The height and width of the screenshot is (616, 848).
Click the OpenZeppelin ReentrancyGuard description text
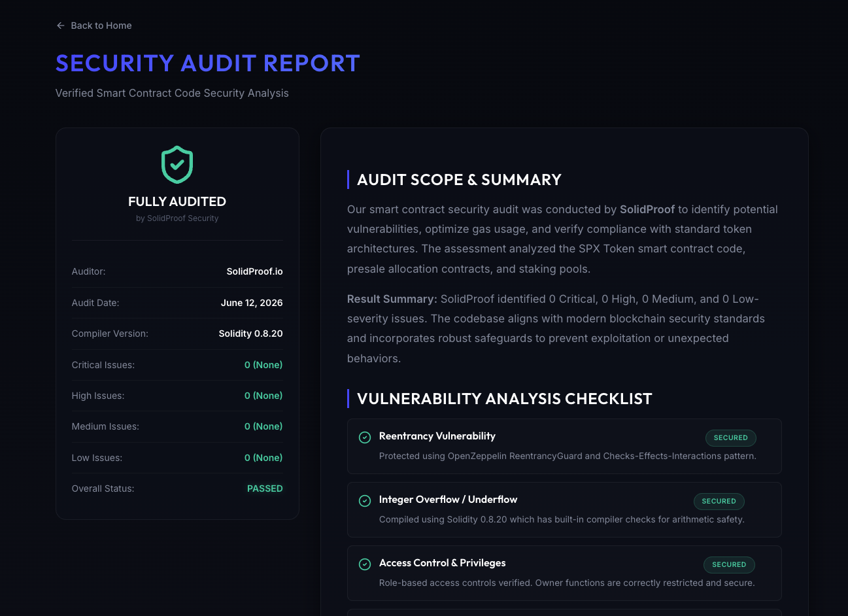pyautogui.click(x=568, y=456)
